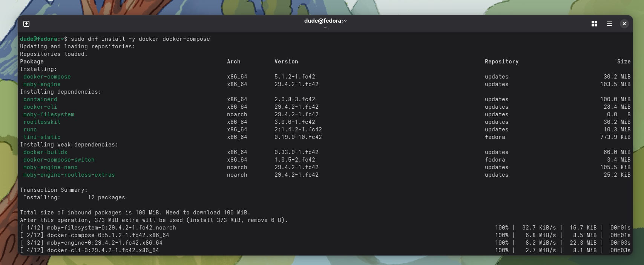Image resolution: width=644 pixels, height=265 pixels.
Task: Click version 5.1.2-1.fc42
Action: tap(295, 77)
